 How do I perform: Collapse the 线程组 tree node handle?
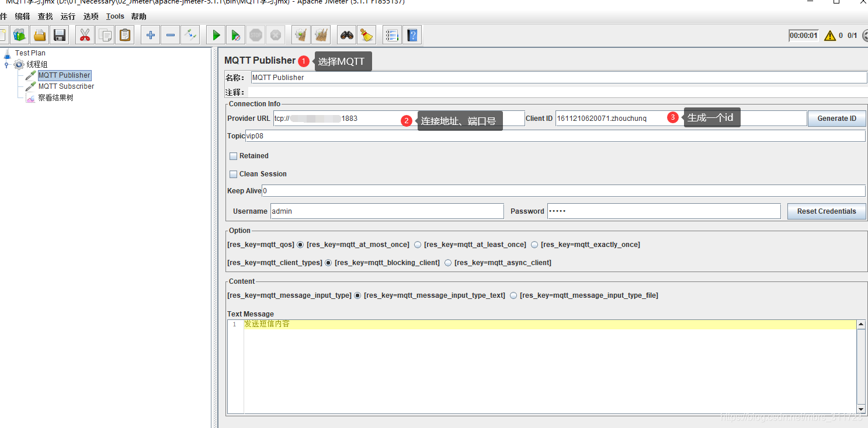tap(7, 65)
